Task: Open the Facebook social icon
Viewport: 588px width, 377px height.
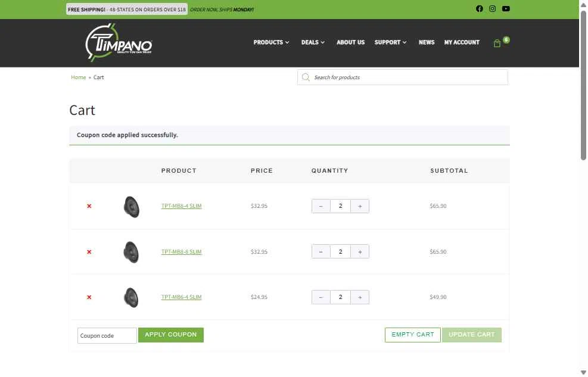Action: (x=479, y=8)
